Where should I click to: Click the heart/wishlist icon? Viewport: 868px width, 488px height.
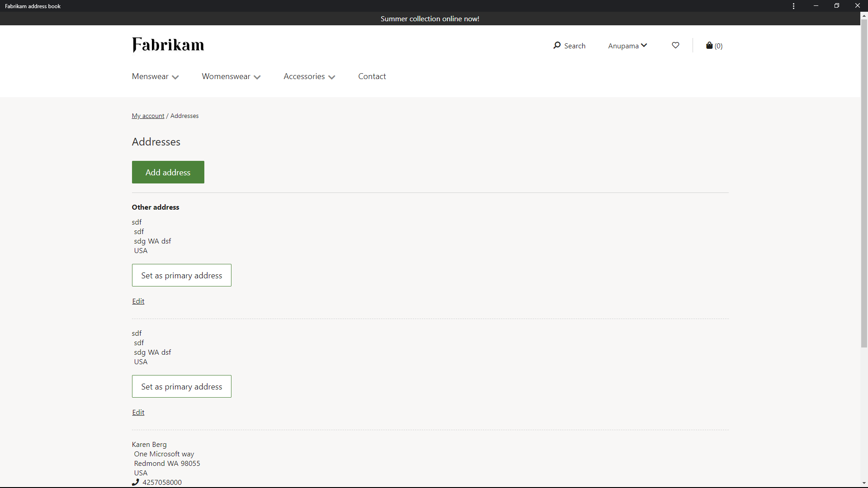click(x=675, y=45)
